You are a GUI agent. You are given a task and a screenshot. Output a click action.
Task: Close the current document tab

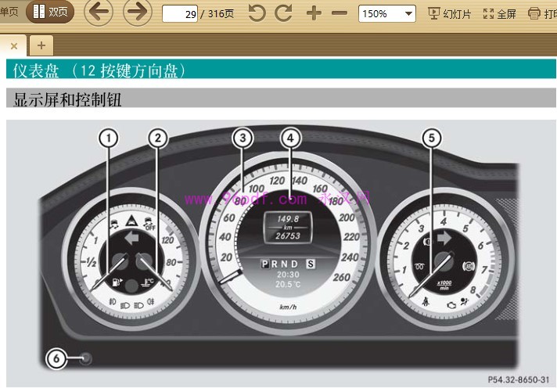[x=14, y=46]
